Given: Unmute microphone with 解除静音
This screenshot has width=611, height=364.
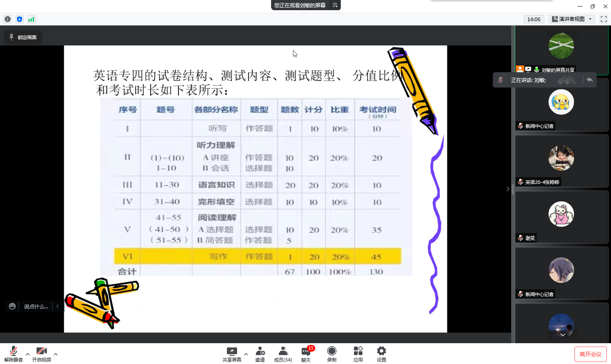Looking at the screenshot, I should pos(14,354).
